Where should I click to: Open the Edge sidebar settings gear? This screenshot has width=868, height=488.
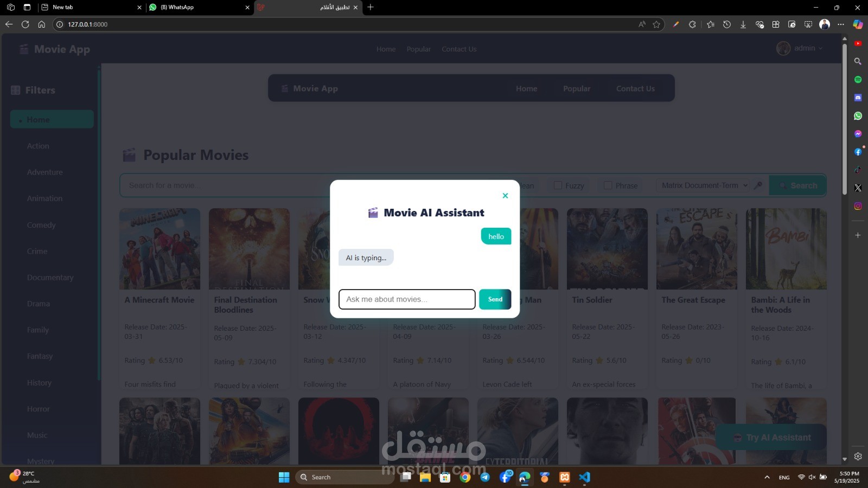[858, 457]
